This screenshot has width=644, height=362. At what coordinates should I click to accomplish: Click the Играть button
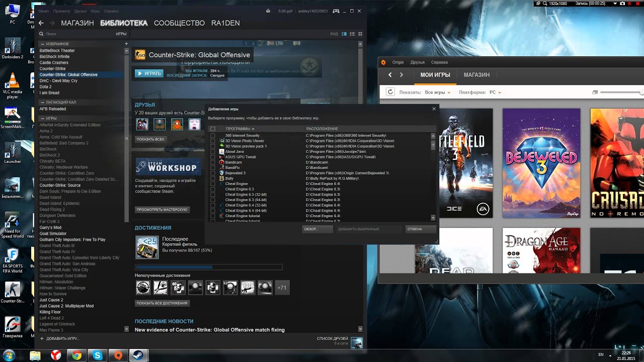coord(149,73)
